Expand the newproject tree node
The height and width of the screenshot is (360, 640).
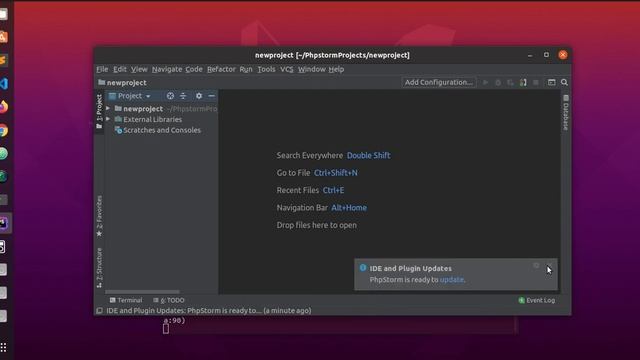click(108, 109)
